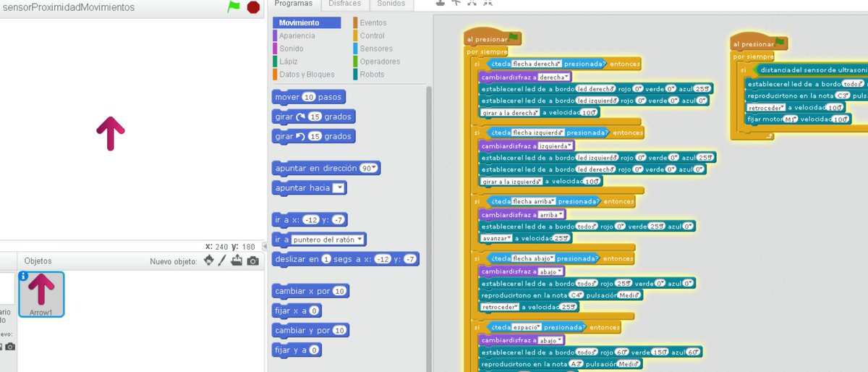The width and height of the screenshot is (868, 372).
Task: Open the 'arriba' costume dropdown
Action: tap(553, 214)
